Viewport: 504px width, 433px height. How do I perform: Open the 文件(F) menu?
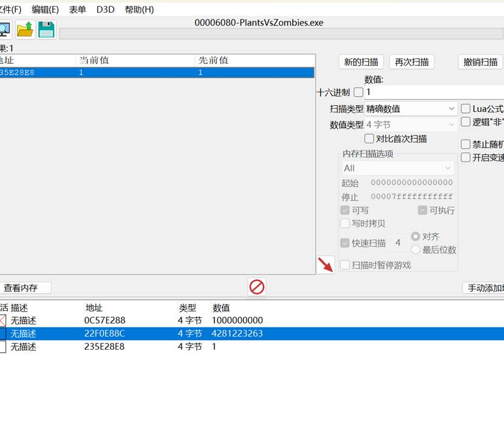(10, 10)
